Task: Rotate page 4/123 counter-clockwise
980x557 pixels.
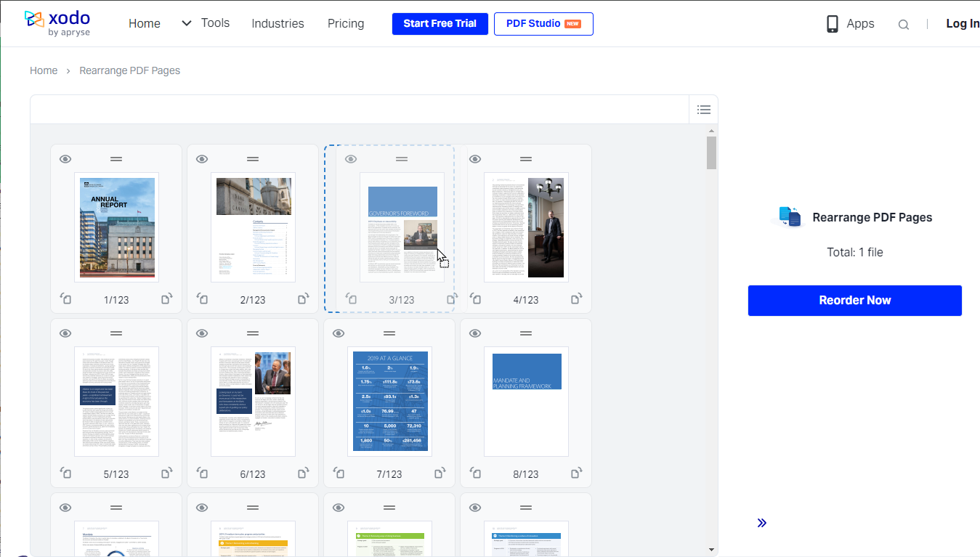Action: click(475, 298)
